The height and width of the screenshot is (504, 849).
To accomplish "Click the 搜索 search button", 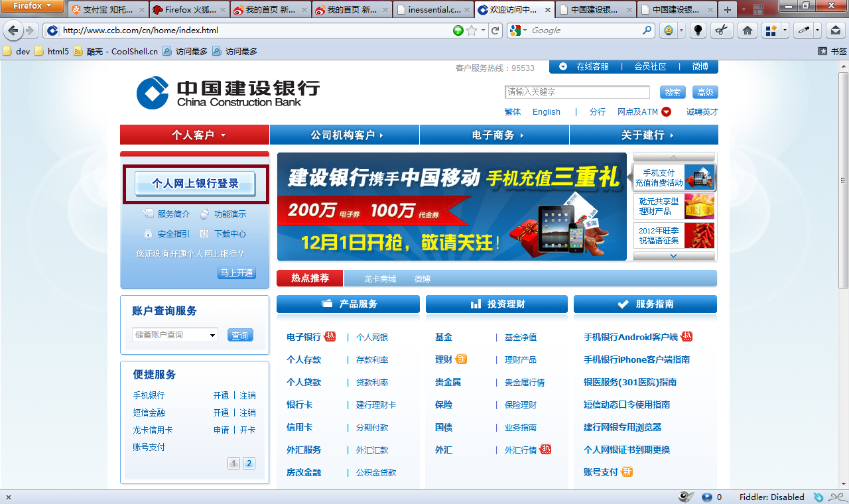I will coord(673,92).
